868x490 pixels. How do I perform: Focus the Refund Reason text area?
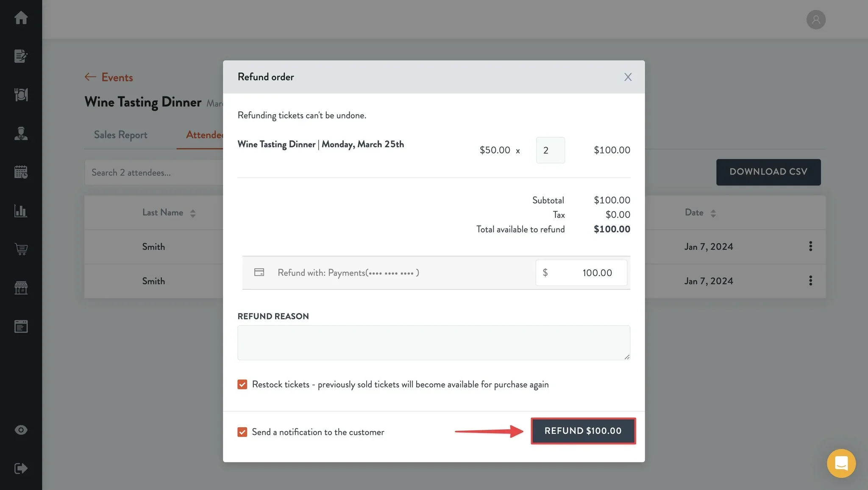(434, 343)
